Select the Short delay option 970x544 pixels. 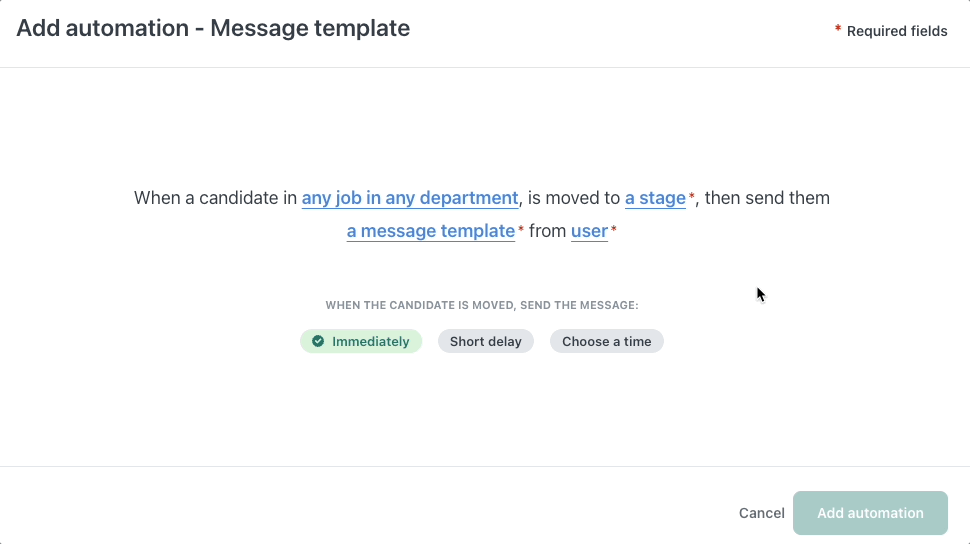click(486, 341)
